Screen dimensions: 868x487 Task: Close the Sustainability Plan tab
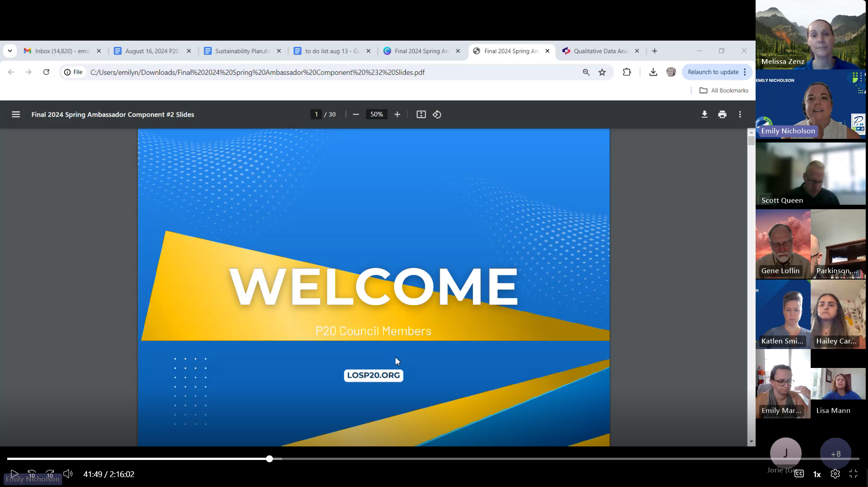point(279,51)
